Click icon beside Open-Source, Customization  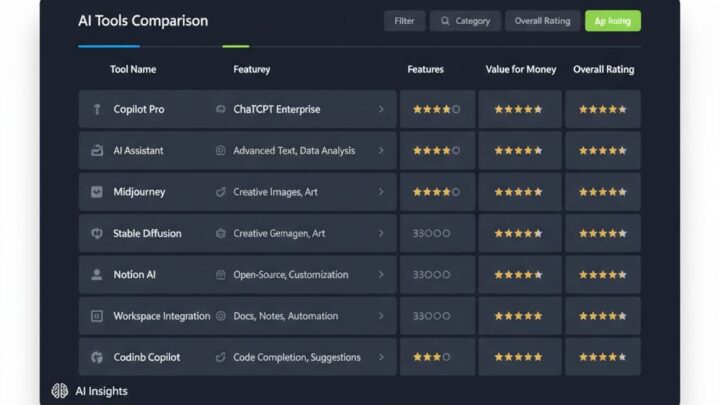221,275
